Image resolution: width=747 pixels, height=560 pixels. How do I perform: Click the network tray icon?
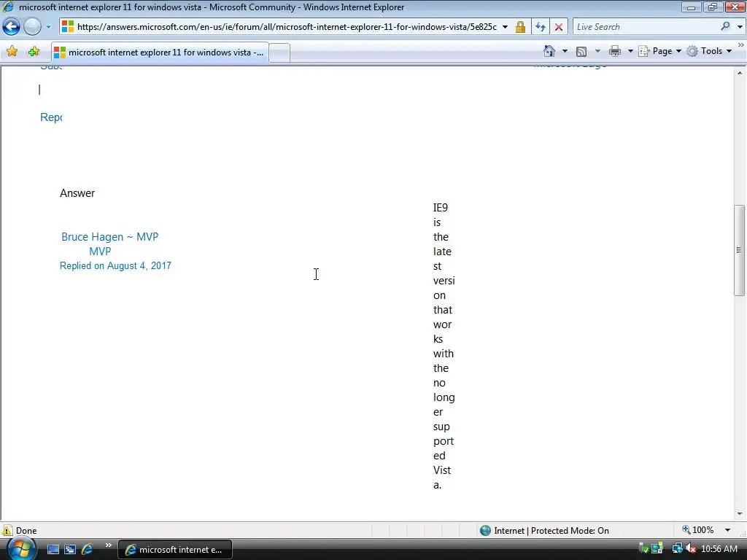point(677,549)
